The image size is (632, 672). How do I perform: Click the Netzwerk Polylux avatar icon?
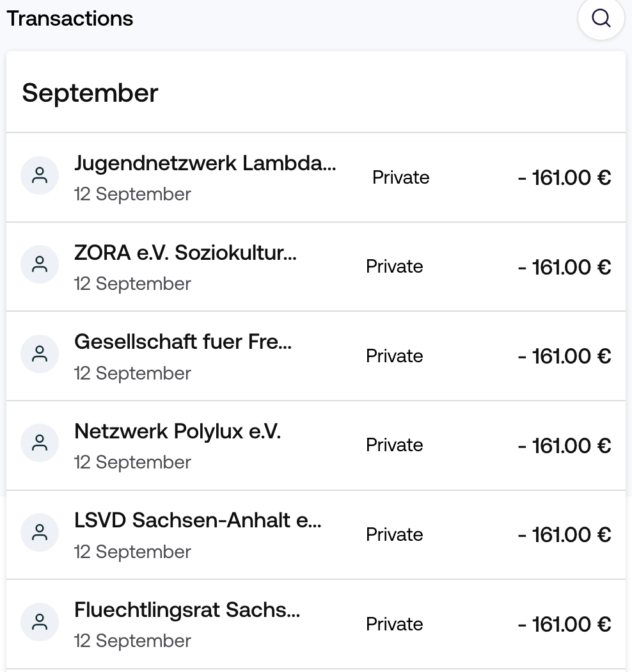pos(40,443)
